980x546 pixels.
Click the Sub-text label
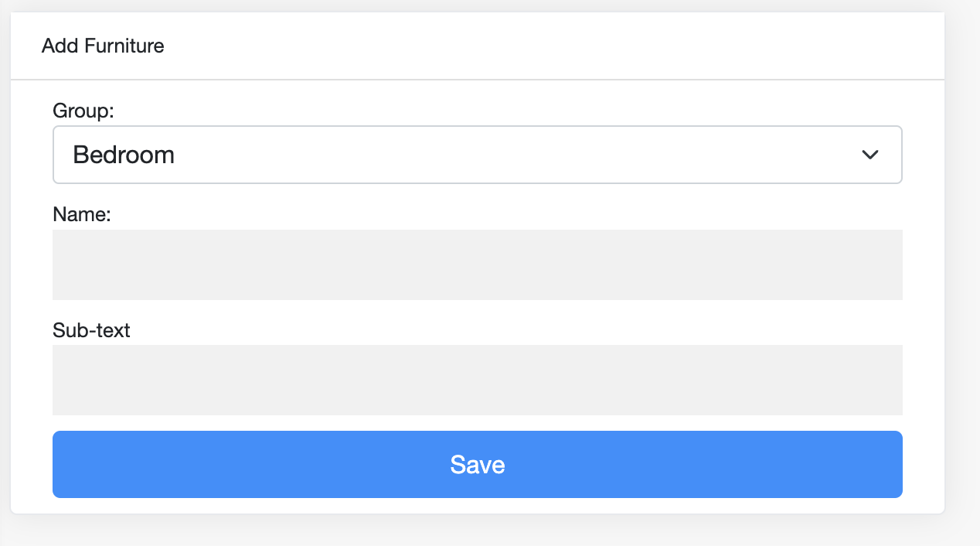pyautogui.click(x=91, y=330)
